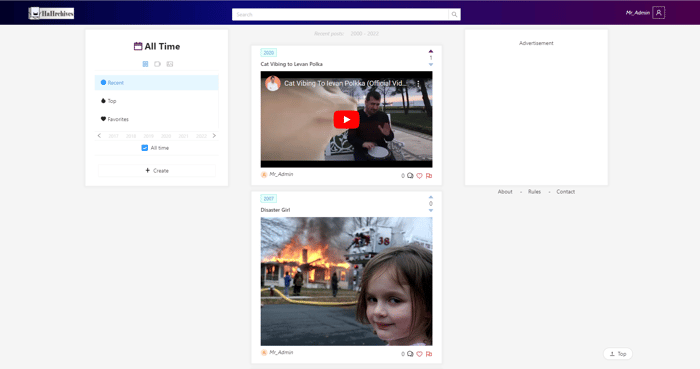Show later years with the right chevron
Viewport: 700px width, 369px height.
(x=214, y=136)
